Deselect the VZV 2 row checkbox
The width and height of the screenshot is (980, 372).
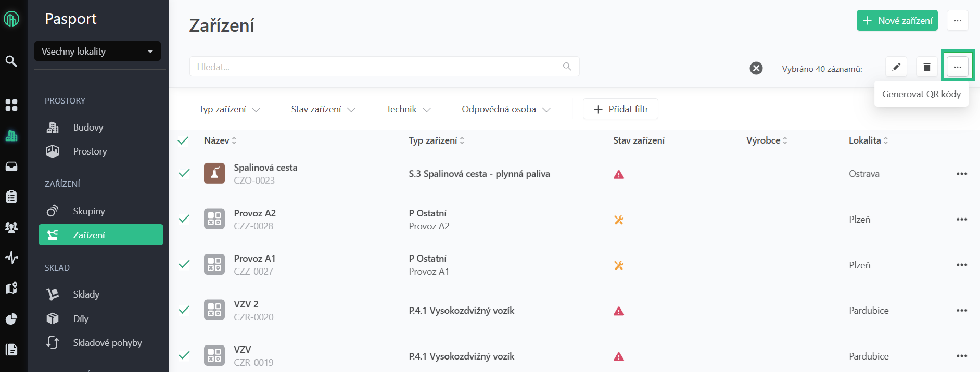pyautogui.click(x=184, y=310)
